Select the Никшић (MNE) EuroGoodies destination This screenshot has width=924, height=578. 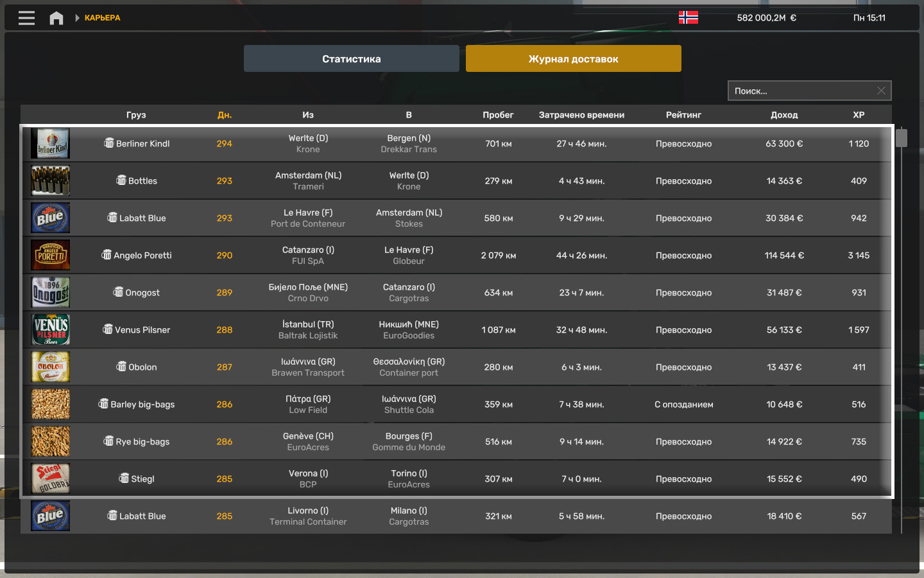409,329
